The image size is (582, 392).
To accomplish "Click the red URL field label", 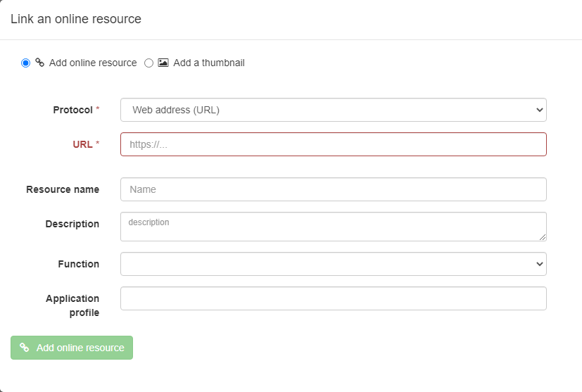I will click(x=82, y=144).
